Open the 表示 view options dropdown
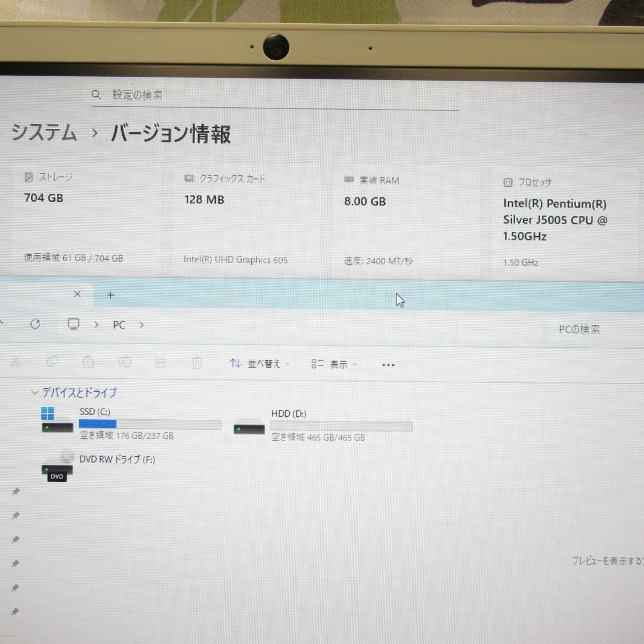Viewport: 644px width, 644px height. 334,364
